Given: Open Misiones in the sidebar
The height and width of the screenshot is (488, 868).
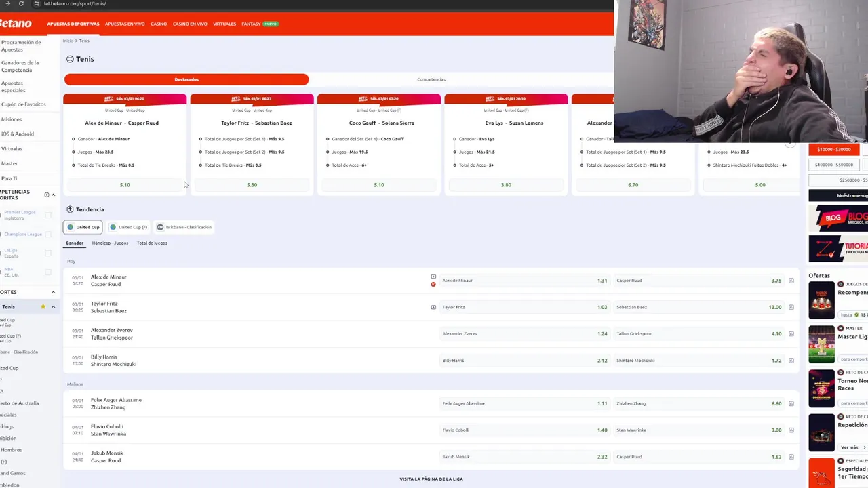Looking at the screenshot, I should (12, 119).
